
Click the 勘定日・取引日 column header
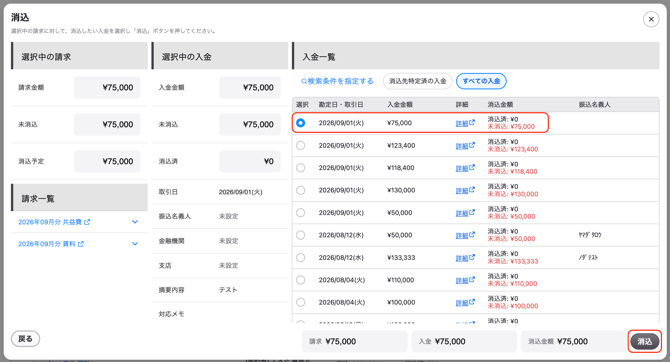click(341, 104)
